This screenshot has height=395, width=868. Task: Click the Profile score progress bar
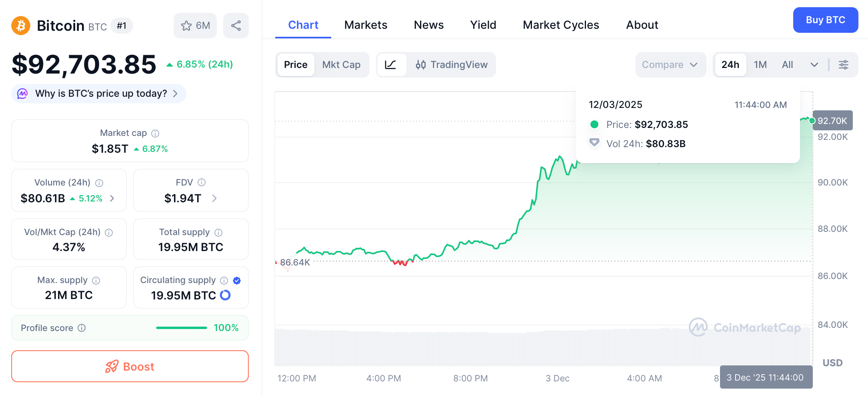pos(181,328)
